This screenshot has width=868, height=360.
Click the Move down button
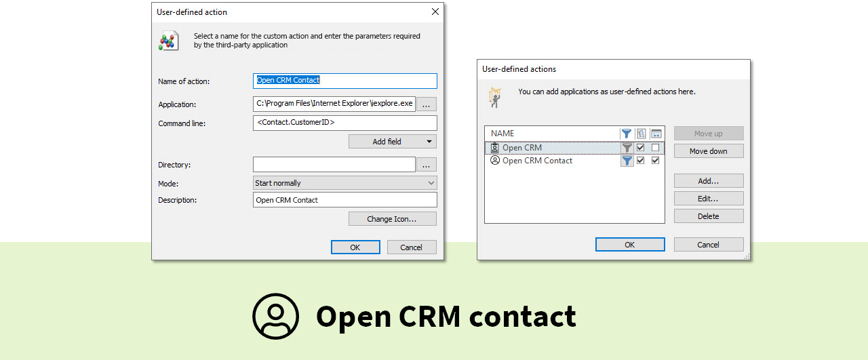point(708,151)
